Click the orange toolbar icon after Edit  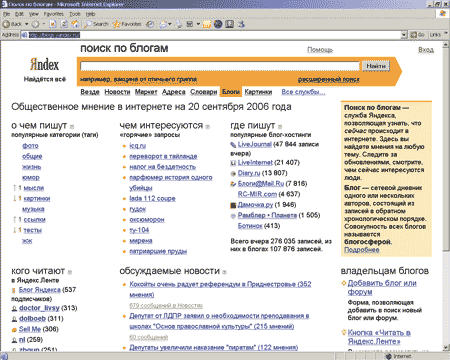pyautogui.click(x=207, y=24)
